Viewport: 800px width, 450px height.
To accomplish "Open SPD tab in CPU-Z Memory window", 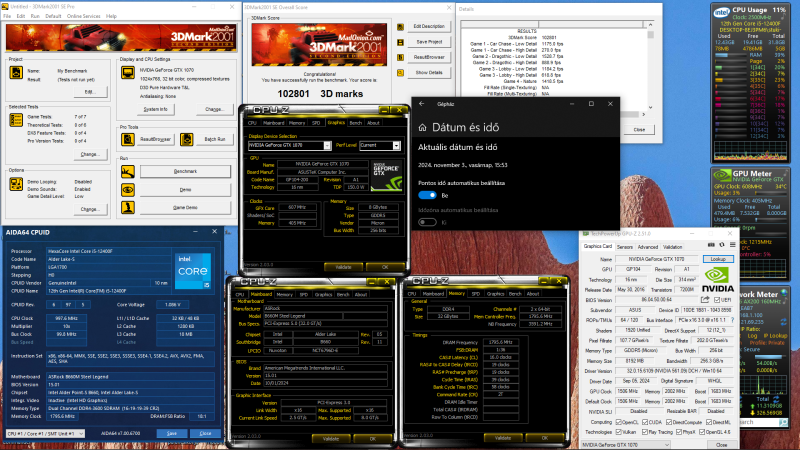I will coord(476,294).
